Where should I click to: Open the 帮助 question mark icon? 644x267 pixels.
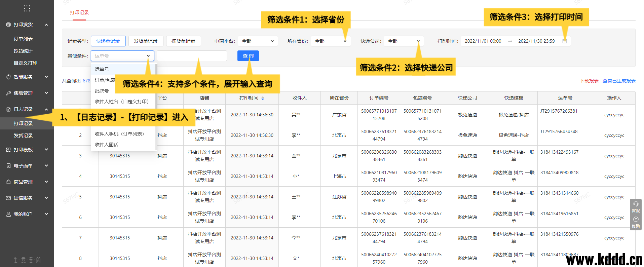(636, 219)
